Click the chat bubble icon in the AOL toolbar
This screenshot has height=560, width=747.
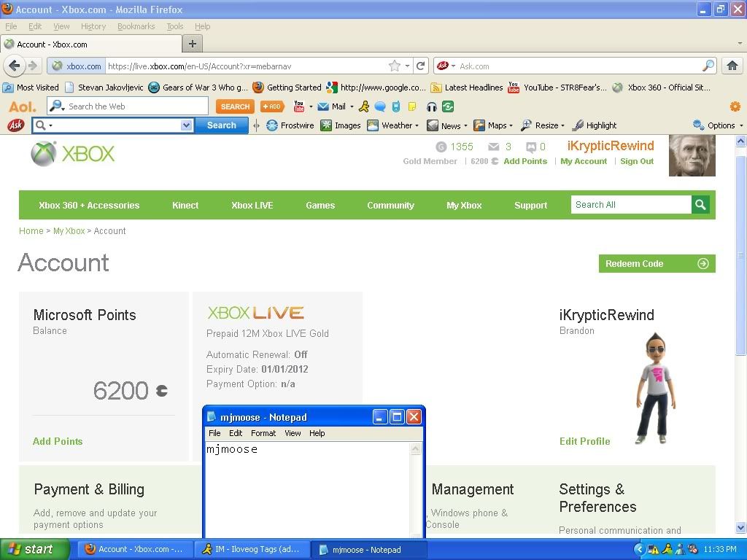(380, 106)
